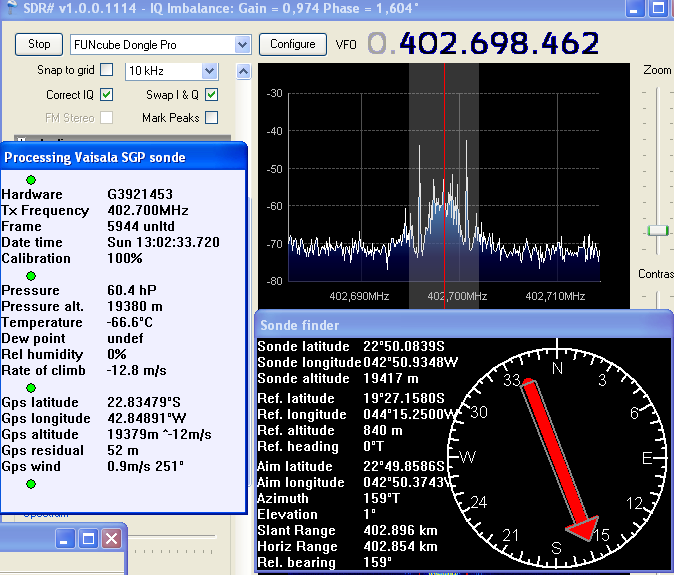Select the Ref. altitude value 840 m
The image size is (674, 575).
(x=383, y=430)
